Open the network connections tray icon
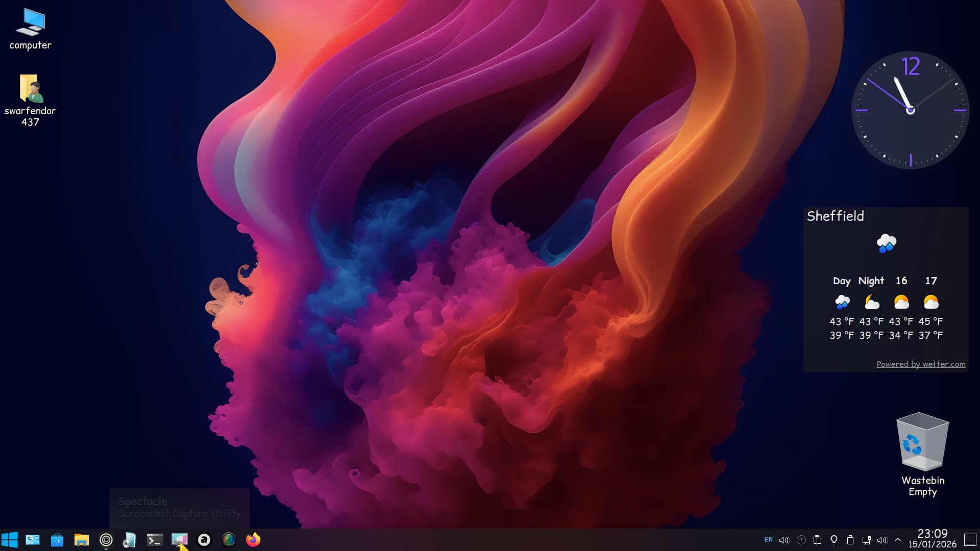The image size is (980, 551). [x=866, y=540]
